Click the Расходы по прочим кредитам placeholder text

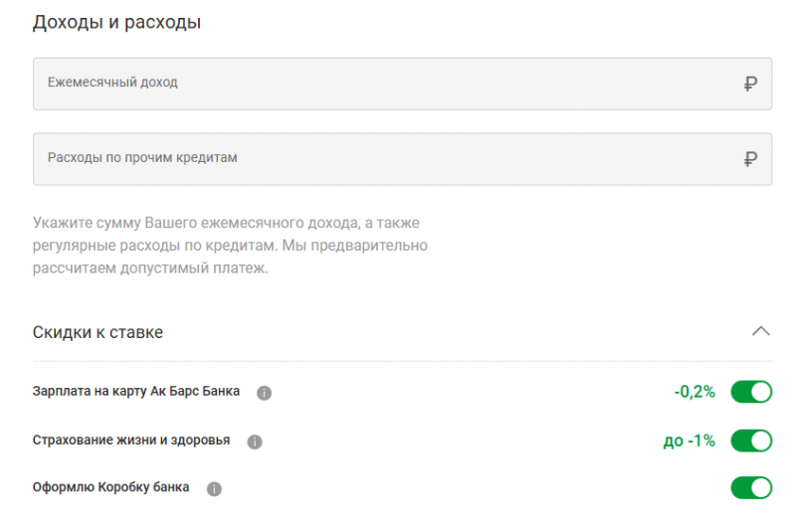142,158
